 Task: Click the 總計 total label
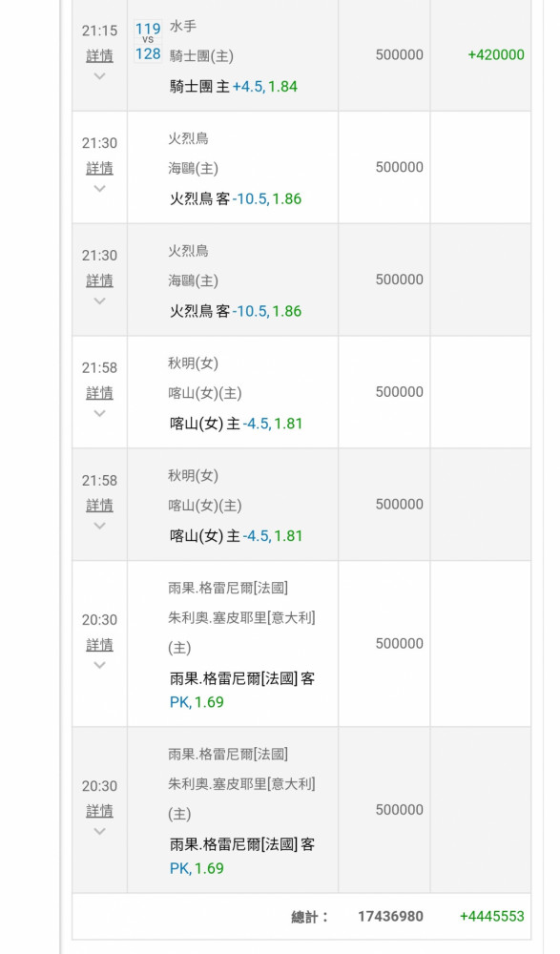(x=309, y=917)
